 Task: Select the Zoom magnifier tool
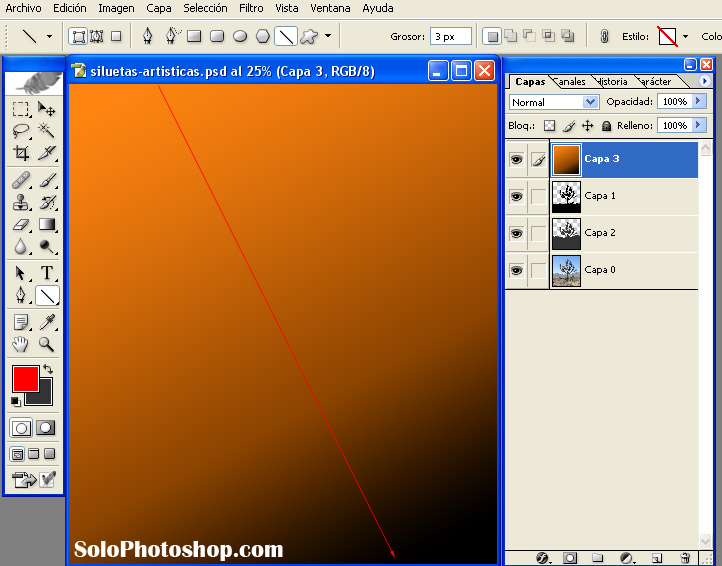coord(47,344)
